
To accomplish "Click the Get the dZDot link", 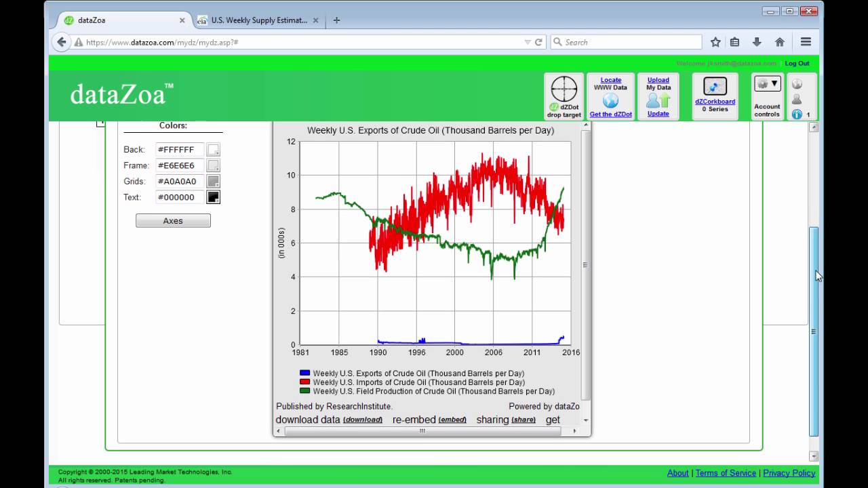I will 610,114.
